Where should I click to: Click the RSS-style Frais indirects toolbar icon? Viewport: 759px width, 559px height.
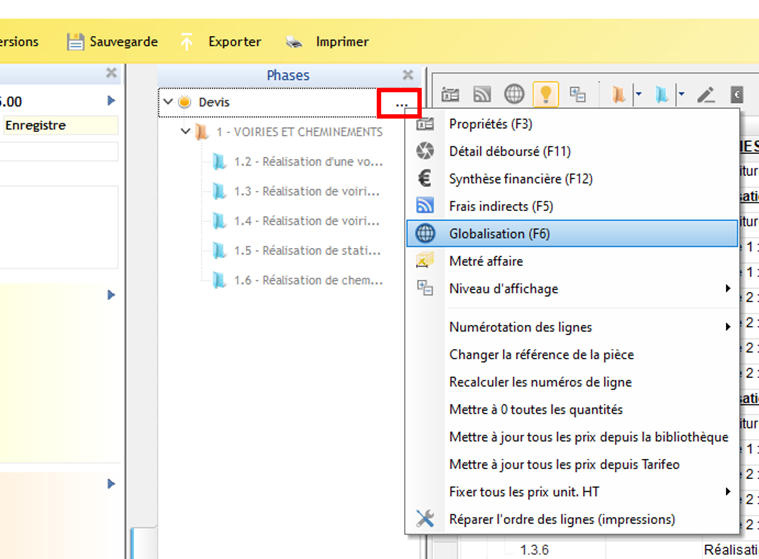[482, 94]
